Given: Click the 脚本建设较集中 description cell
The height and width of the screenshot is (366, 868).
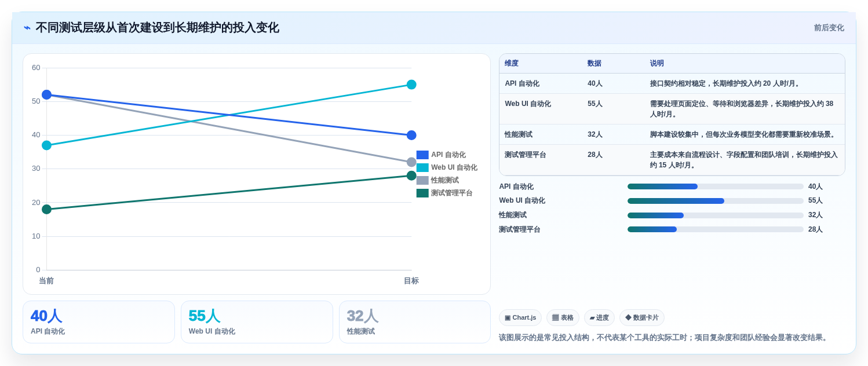Looking at the screenshot, I should pyautogui.click(x=743, y=134).
